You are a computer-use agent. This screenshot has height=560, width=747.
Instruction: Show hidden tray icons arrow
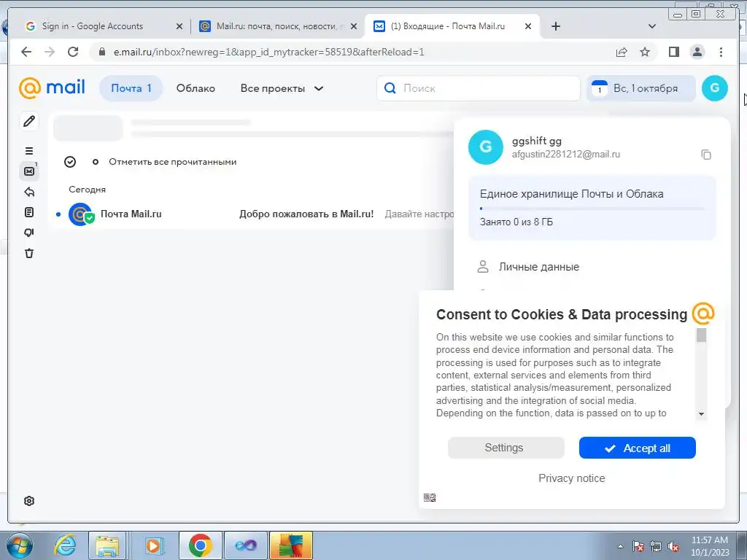620,546
